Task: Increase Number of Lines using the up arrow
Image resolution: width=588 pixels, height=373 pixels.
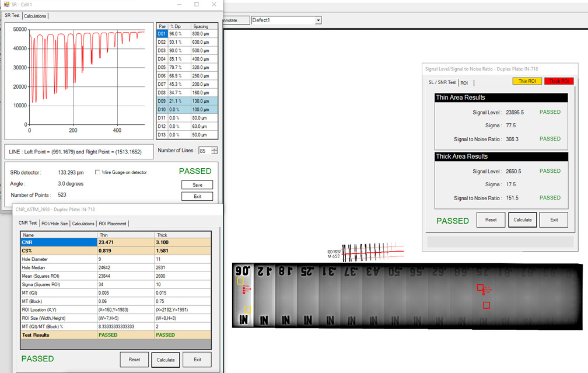Action: click(214, 148)
